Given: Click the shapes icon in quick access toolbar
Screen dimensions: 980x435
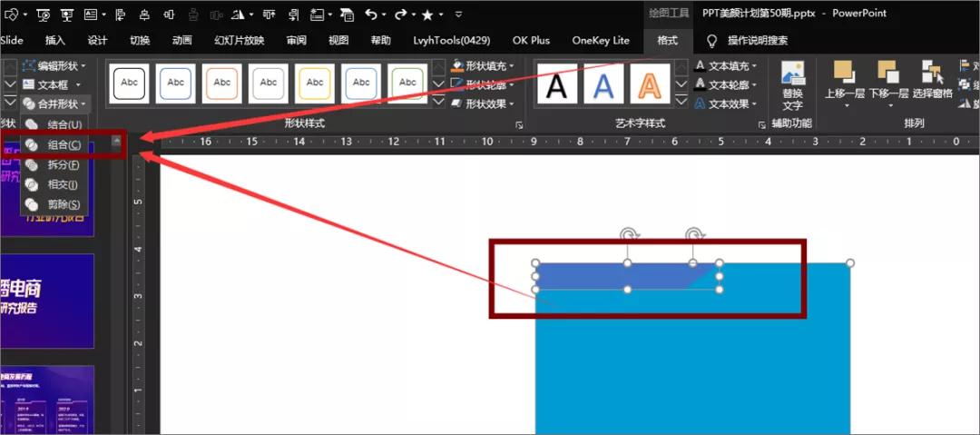Looking at the screenshot, I should click(x=12, y=13).
